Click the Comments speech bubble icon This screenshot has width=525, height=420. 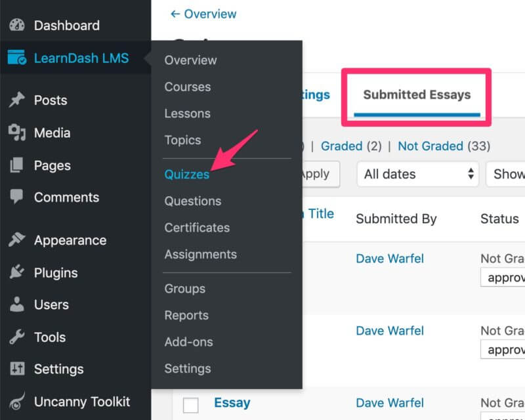(x=16, y=197)
